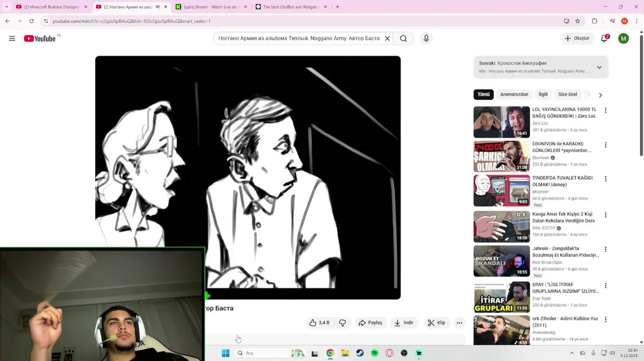This screenshot has height=361, width=644.
Task: Open more actions menu under the video
Action: coord(459,323)
